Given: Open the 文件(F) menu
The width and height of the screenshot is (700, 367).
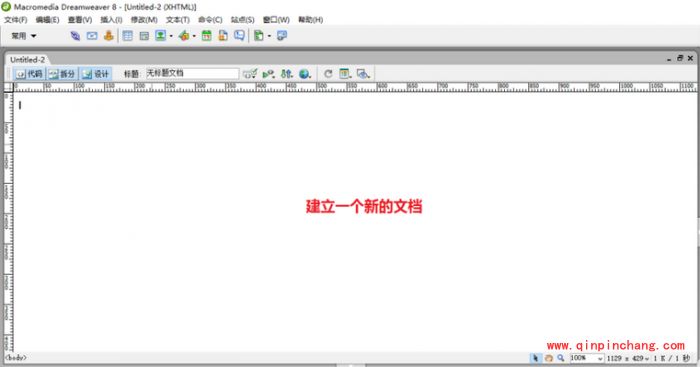Looking at the screenshot, I should 16,20.
